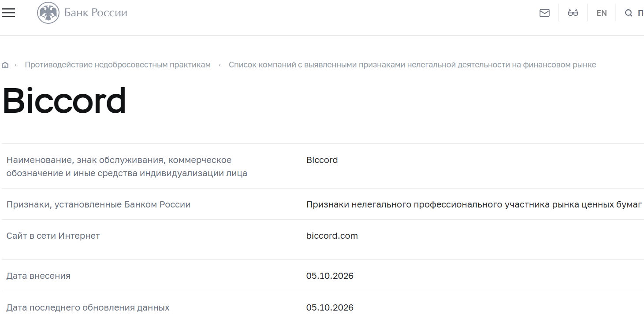Click the envelope contact icon
644x322 pixels.
(544, 13)
